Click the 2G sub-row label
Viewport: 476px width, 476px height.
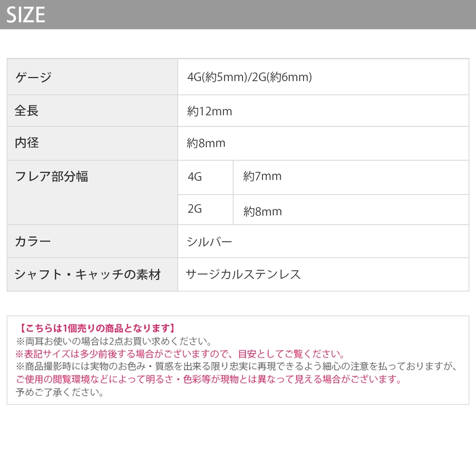(x=195, y=209)
